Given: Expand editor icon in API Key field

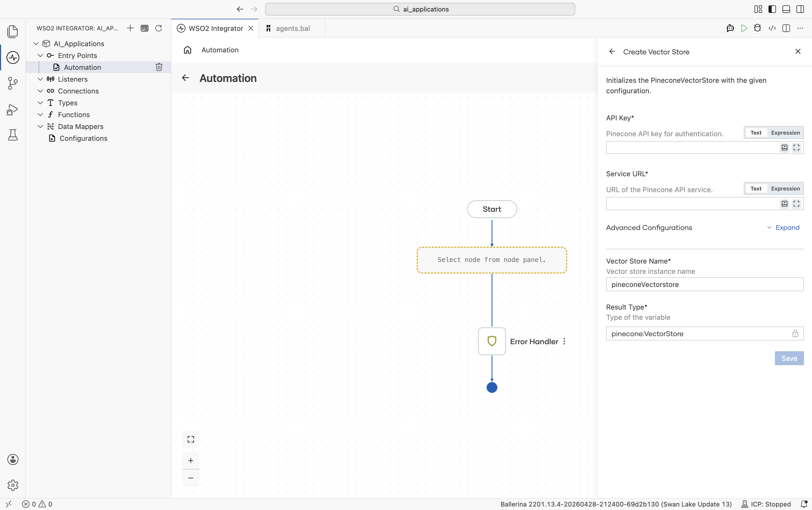Looking at the screenshot, I should pyautogui.click(x=796, y=148).
